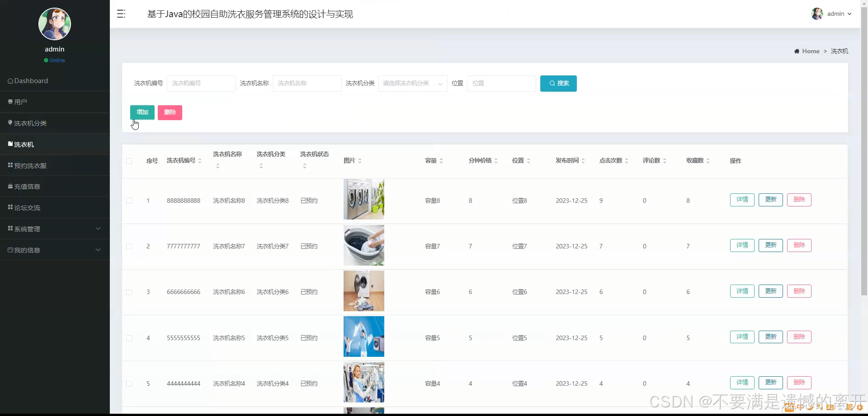Focus the 位置 search field
868x416 pixels.
click(501, 84)
